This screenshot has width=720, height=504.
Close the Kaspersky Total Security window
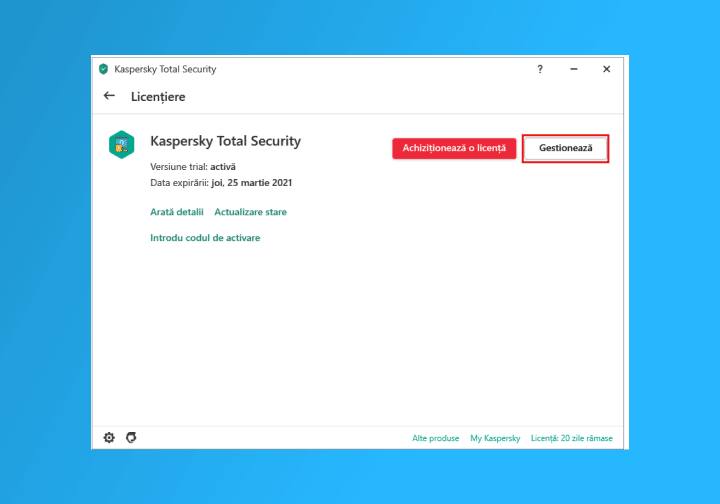[606, 69]
